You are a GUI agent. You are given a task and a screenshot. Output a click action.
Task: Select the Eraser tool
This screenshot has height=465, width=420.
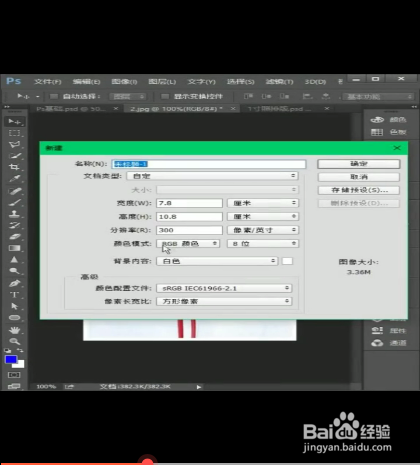[14, 237]
